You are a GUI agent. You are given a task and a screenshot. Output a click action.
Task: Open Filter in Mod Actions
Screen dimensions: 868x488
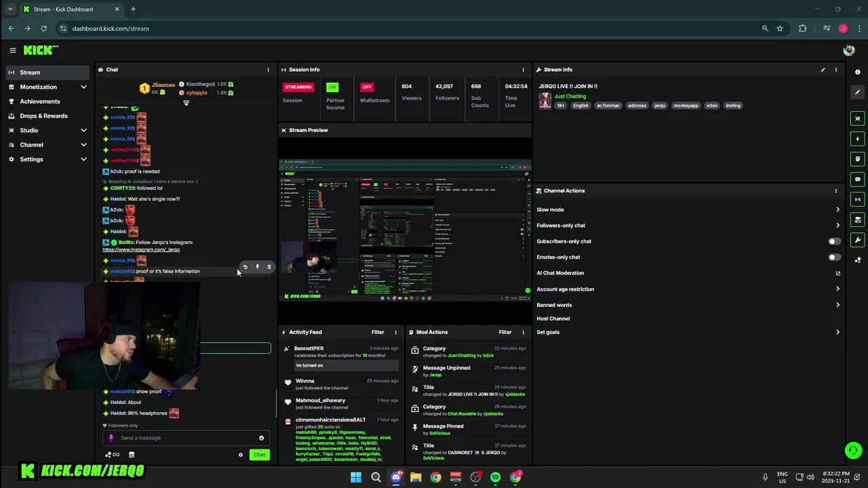tap(505, 332)
